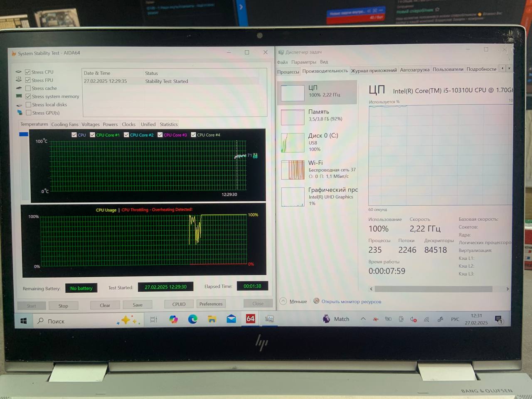Click the Clear button
This screenshot has height=399, width=532.
[105, 305]
